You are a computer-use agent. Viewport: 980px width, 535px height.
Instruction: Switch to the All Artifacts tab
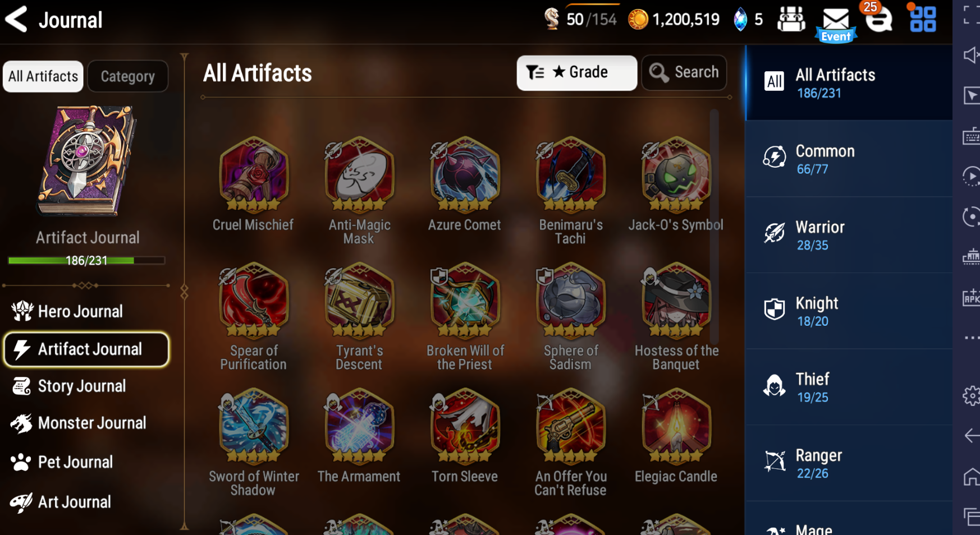click(x=43, y=76)
